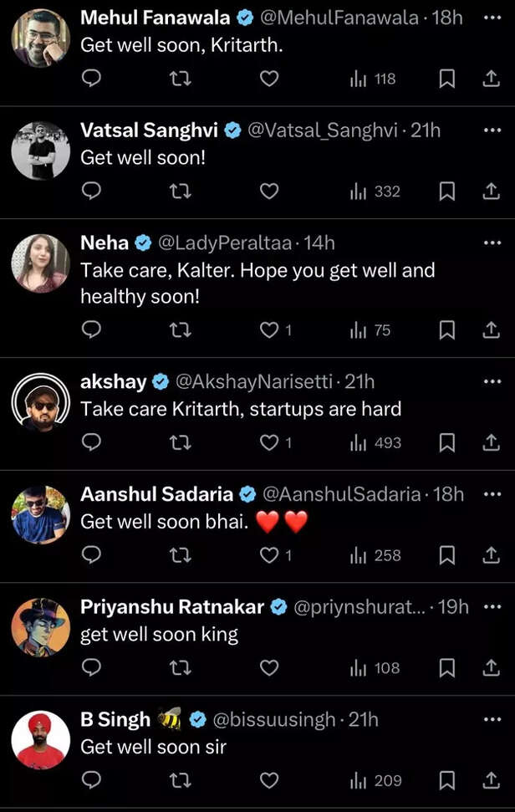The height and width of the screenshot is (812, 515).
Task: Share akshay's tweet
Action: [492, 442]
